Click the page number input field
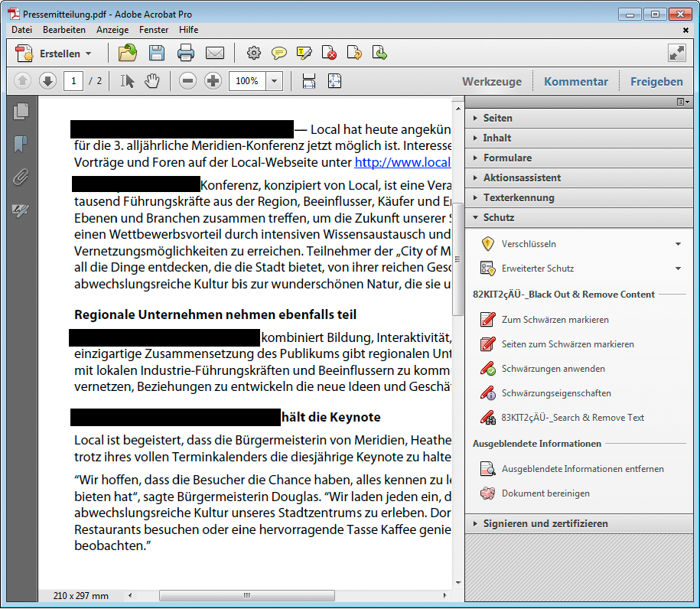Screen dimensions: 700x609 point(73,80)
